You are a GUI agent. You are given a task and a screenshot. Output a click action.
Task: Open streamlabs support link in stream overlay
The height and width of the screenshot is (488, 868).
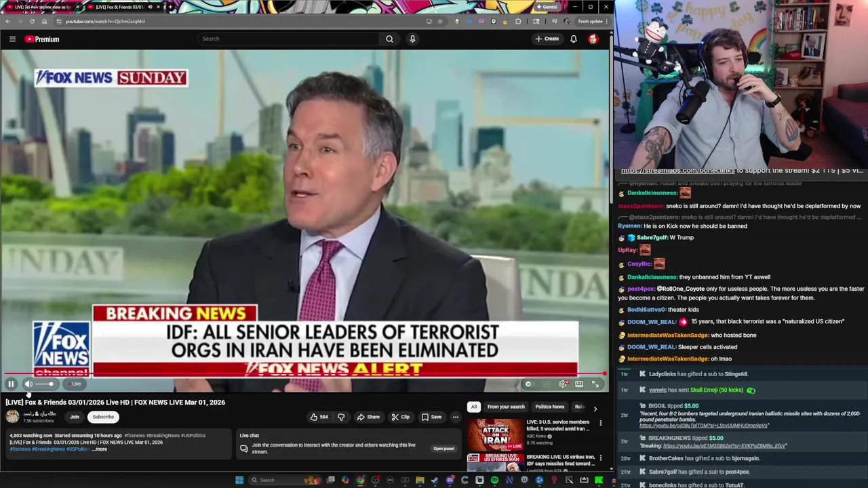click(x=678, y=171)
